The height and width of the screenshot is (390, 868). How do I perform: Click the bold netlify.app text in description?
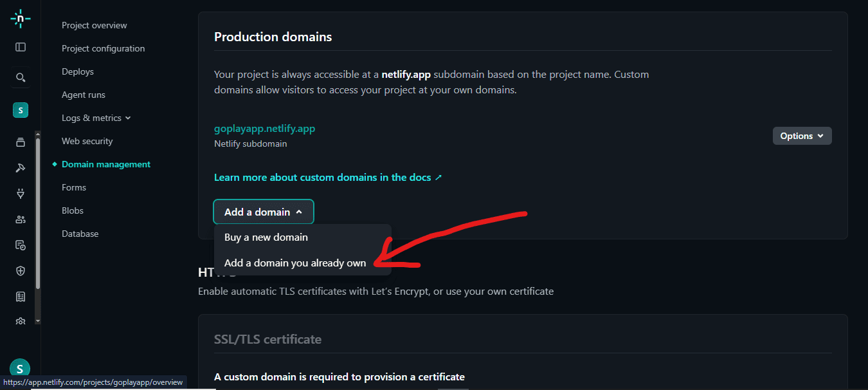pos(406,75)
